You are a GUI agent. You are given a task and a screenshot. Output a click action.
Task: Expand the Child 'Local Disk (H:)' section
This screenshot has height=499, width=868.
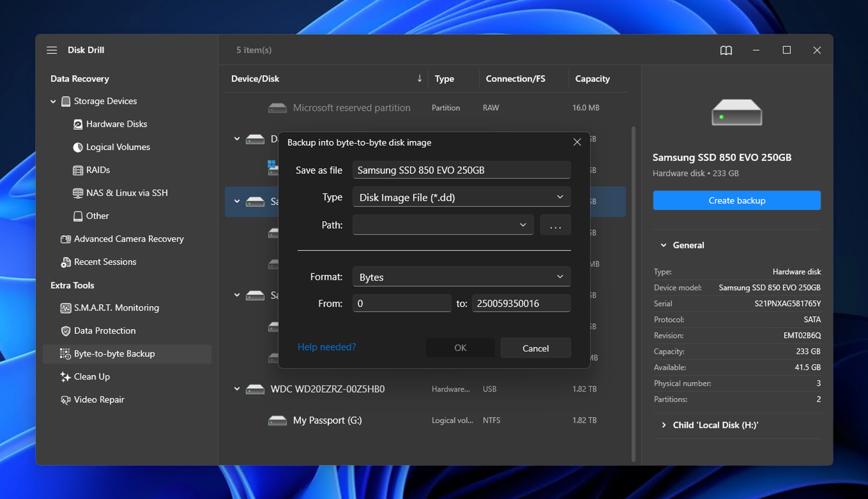663,425
